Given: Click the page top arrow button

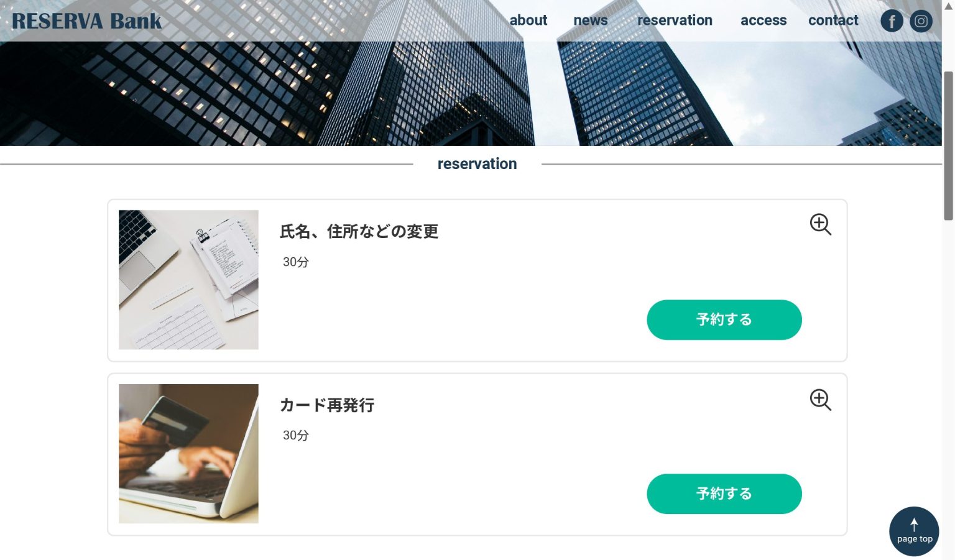Looking at the screenshot, I should pyautogui.click(x=914, y=531).
